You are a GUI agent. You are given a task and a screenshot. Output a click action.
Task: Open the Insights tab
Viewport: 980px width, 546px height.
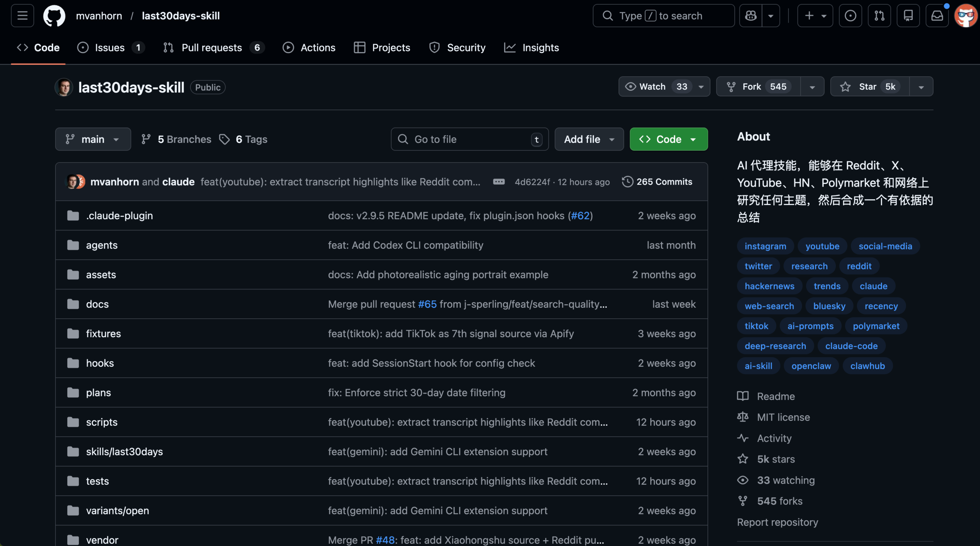pos(540,48)
